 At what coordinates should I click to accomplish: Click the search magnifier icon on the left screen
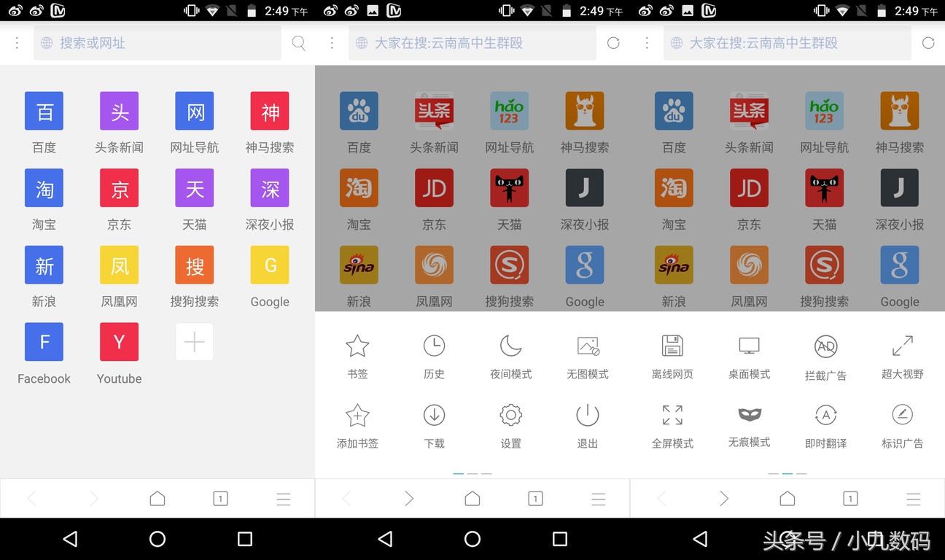298,43
